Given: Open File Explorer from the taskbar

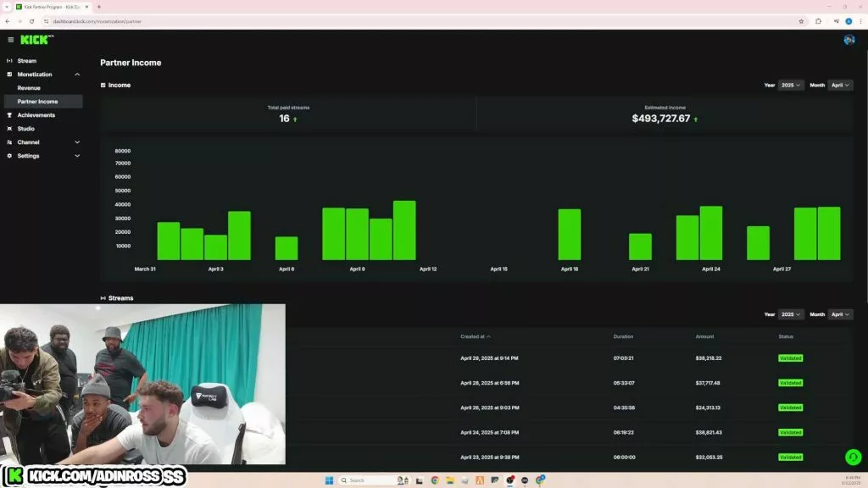Looking at the screenshot, I should [450, 480].
